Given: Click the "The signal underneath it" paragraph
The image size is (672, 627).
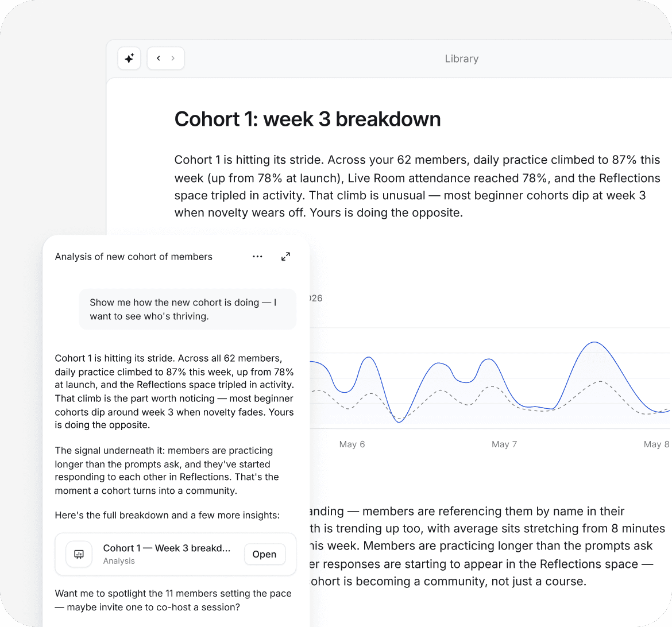Looking at the screenshot, I should pyautogui.click(x=167, y=471).
